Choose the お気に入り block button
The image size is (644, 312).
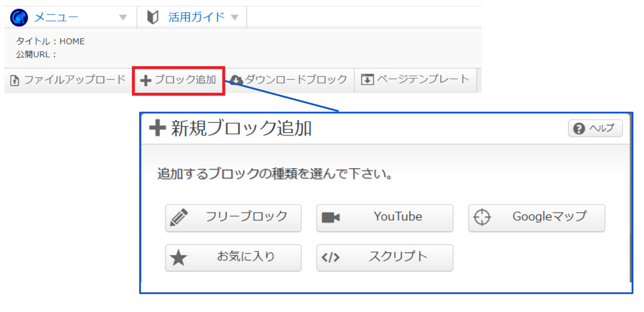coord(233,257)
